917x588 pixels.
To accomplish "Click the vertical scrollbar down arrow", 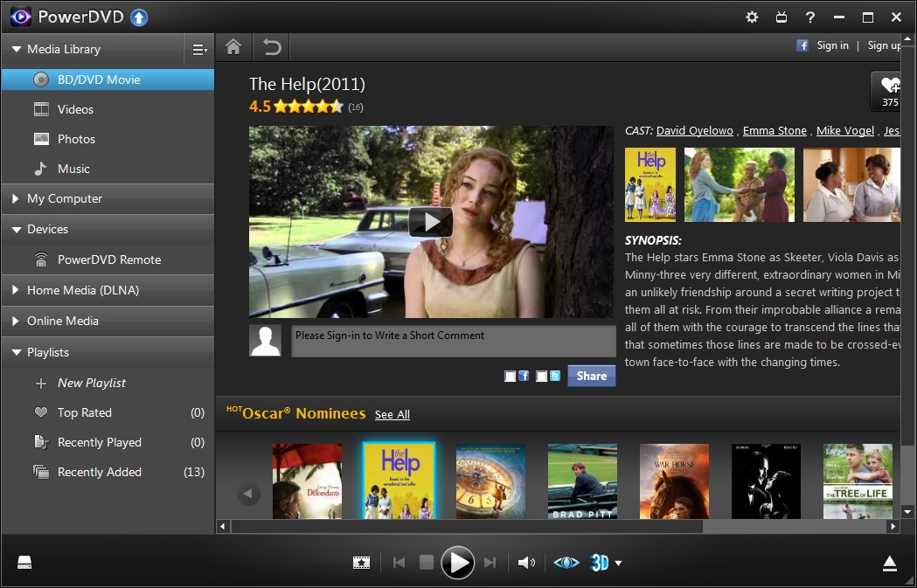I will 907,511.
